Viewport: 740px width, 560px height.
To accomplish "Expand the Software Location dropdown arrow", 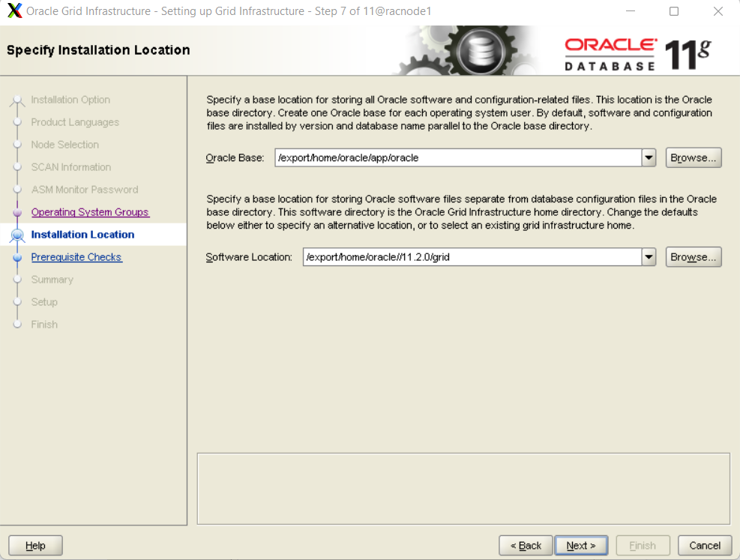I will [x=649, y=257].
